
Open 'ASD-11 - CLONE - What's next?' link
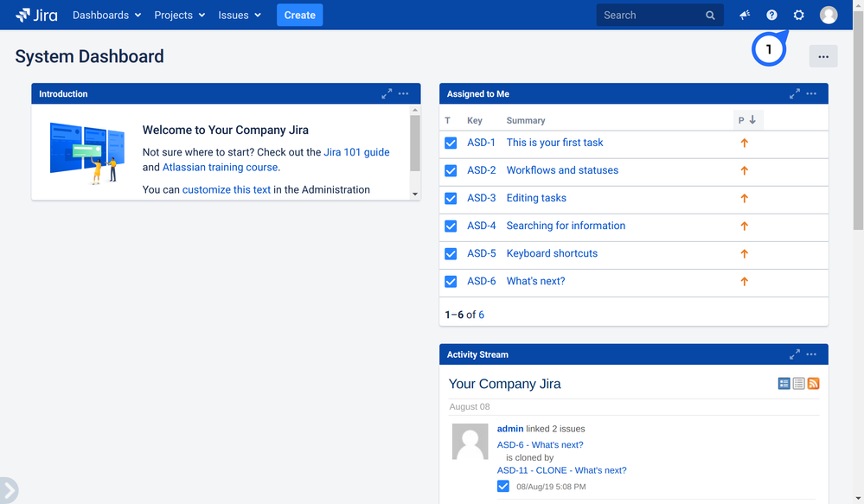561,470
